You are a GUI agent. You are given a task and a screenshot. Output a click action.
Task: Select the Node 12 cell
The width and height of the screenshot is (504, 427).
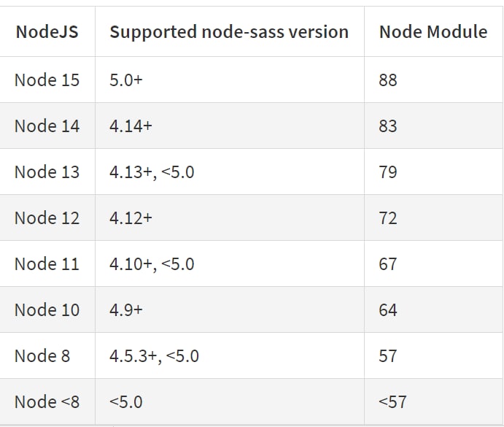[x=47, y=218]
